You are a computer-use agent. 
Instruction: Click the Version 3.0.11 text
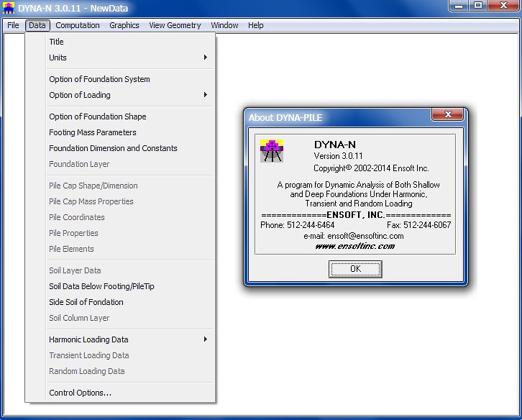(338, 156)
